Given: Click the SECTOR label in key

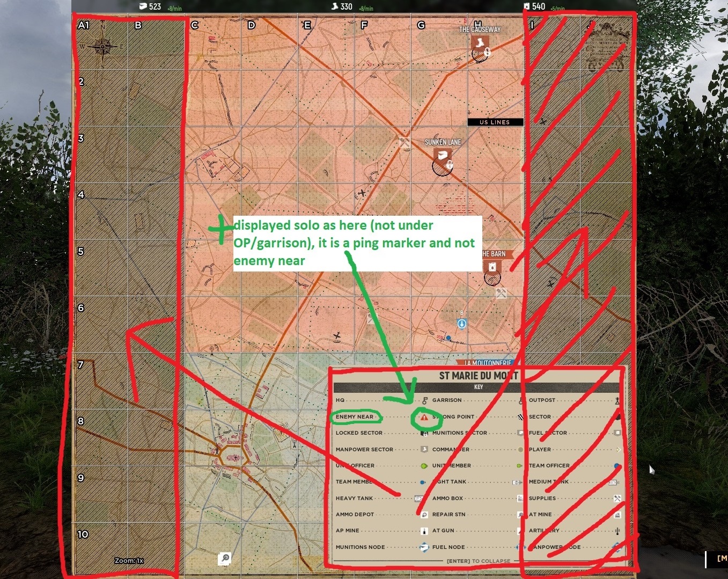Looking at the screenshot, I should (540, 416).
